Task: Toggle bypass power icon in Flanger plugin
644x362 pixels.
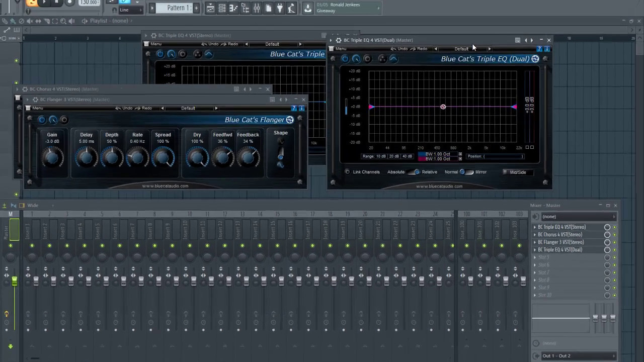Action: point(42,120)
